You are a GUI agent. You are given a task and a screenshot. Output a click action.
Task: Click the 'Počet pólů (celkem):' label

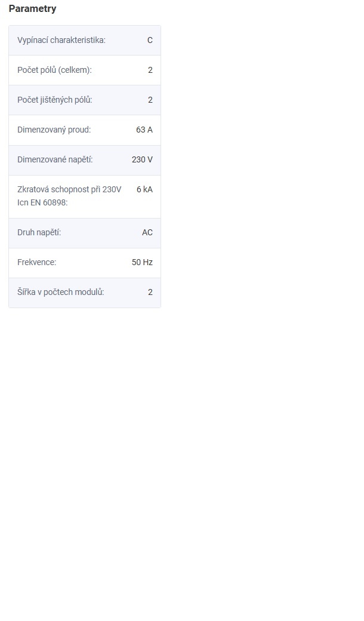click(x=54, y=70)
